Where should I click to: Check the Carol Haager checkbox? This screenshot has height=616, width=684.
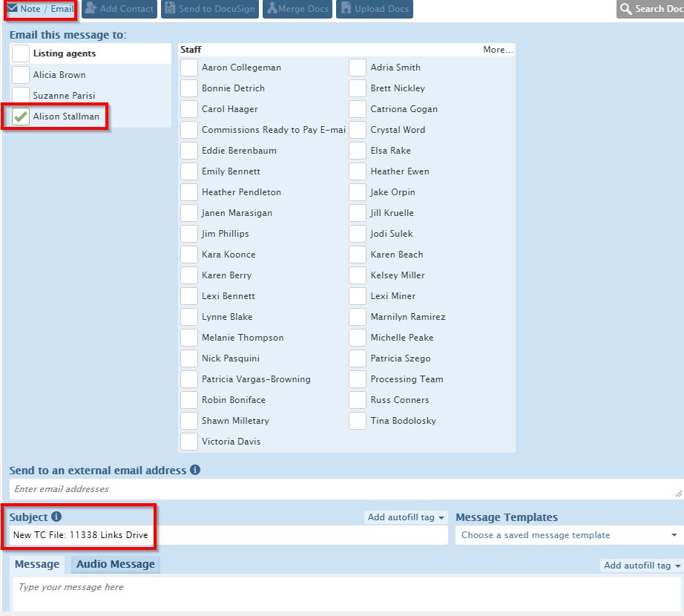[189, 109]
